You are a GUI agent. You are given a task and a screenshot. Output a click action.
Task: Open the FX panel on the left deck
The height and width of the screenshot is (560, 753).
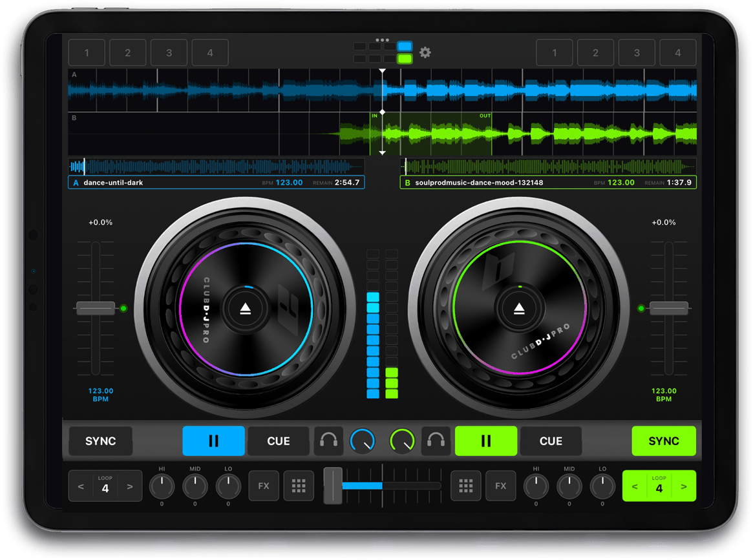264,485
